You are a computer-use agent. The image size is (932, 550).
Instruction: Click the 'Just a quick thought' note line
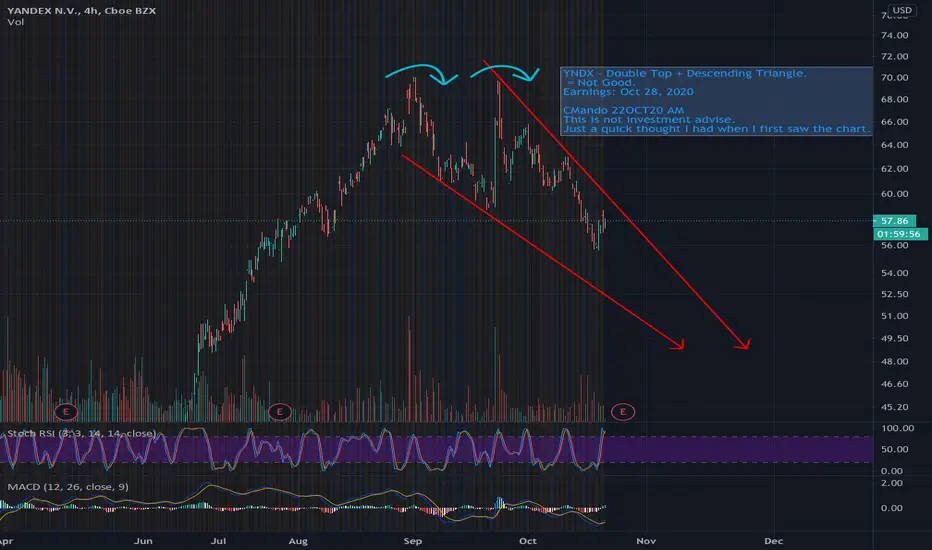716,128
